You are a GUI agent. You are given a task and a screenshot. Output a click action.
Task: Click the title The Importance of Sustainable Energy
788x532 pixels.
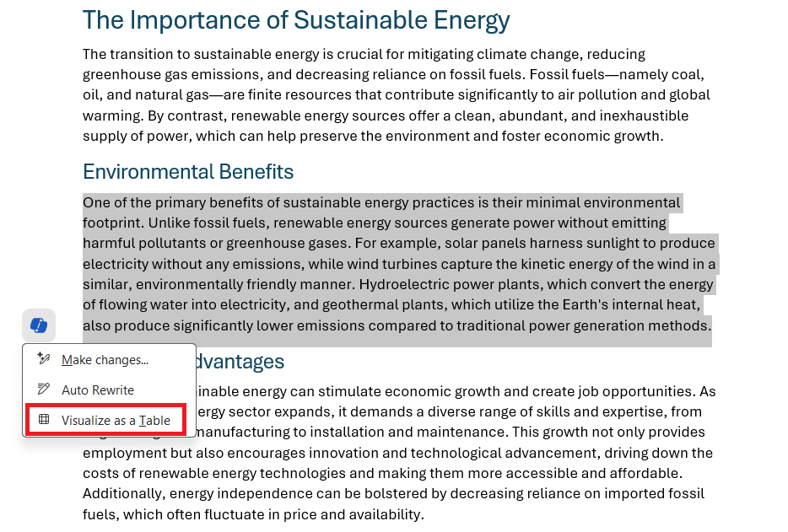296,20
